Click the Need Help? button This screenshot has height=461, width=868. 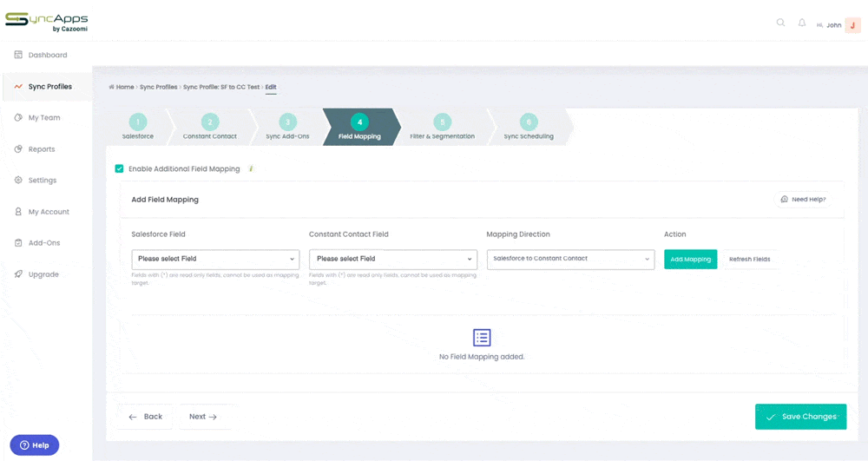[x=803, y=199]
